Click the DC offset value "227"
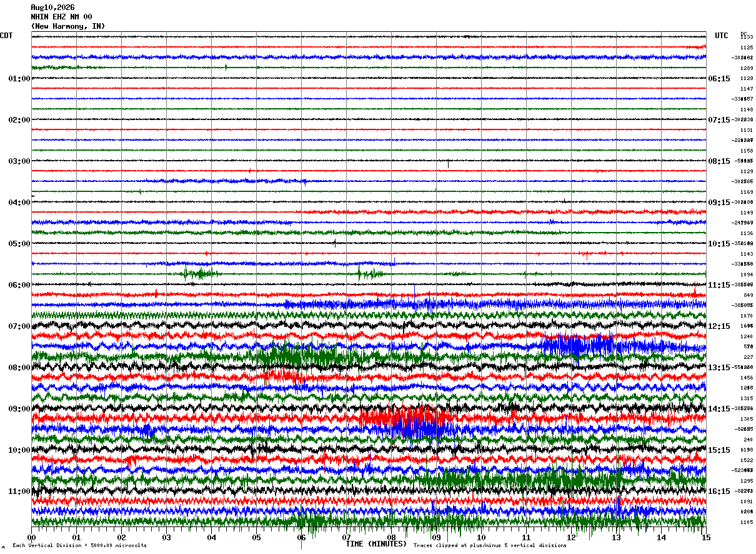Screen dimensions: 756x554 pyautogui.click(x=748, y=357)
